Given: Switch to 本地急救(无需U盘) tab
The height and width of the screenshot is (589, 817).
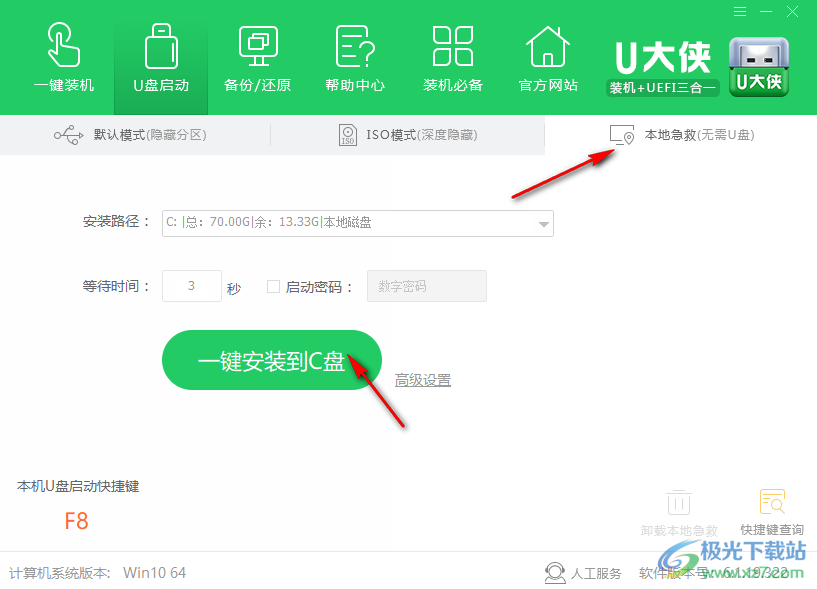Looking at the screenshot, I should point(682,135).
